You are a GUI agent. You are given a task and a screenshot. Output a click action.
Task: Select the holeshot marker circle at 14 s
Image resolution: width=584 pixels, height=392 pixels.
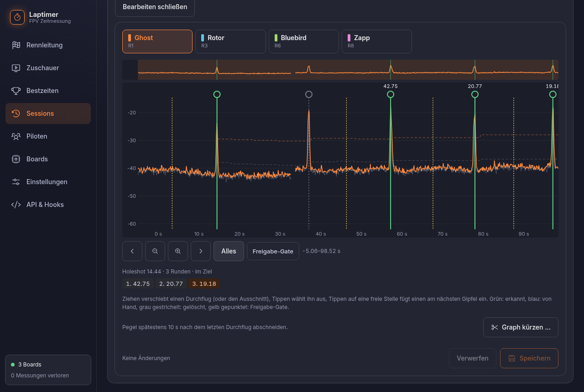coord(217,94)
